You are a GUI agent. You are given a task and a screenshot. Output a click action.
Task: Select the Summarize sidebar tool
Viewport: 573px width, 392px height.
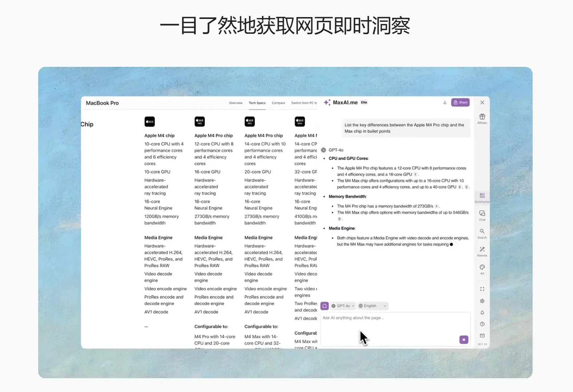[x=482, y=196]
